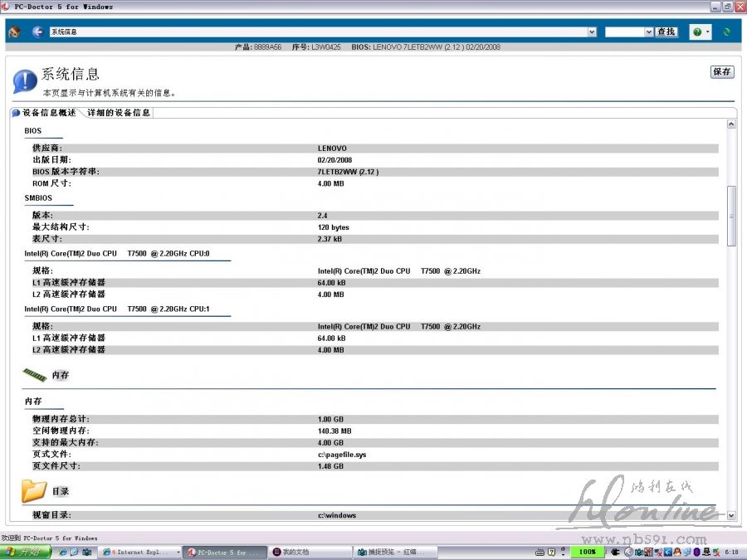Click the blue 系统信息 exclamation icon
The width and height of the screenshot is (747, 560).
coord(25,81)
